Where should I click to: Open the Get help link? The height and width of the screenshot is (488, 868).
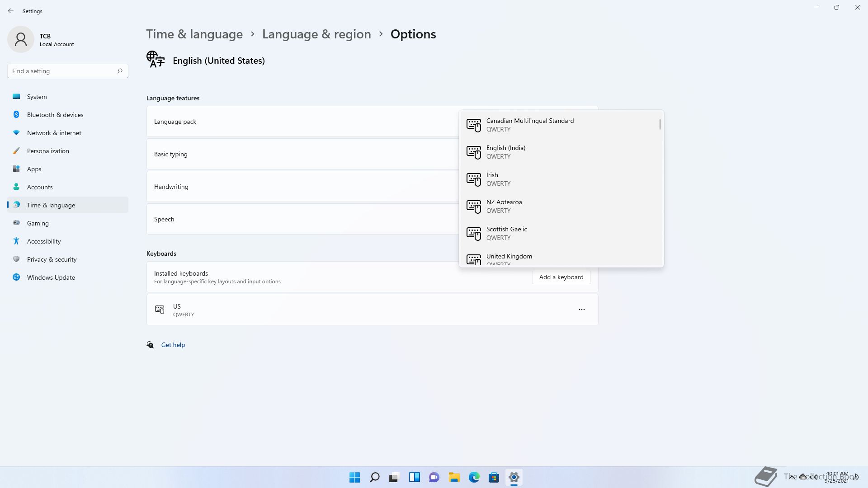tap(173, 345)
